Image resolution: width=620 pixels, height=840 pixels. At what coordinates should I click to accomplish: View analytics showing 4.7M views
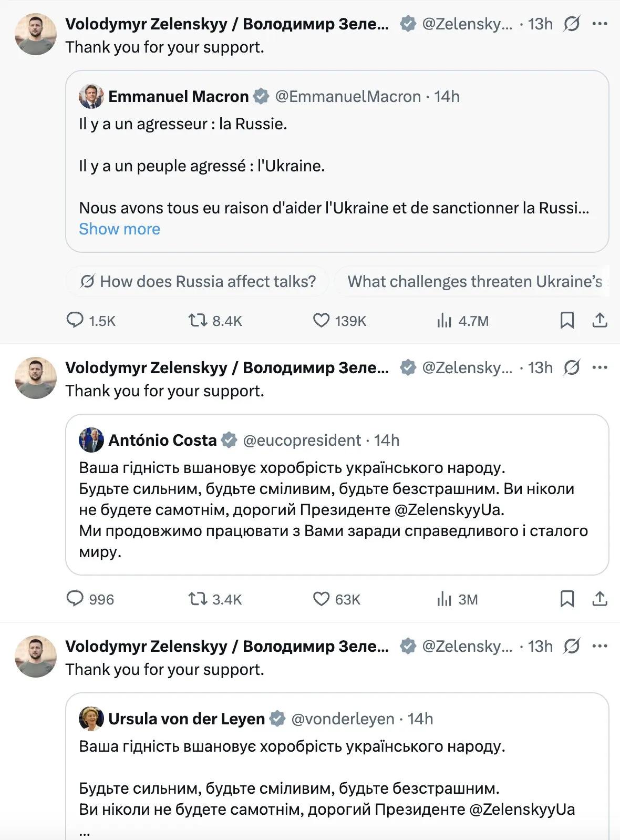pos(462,321)
